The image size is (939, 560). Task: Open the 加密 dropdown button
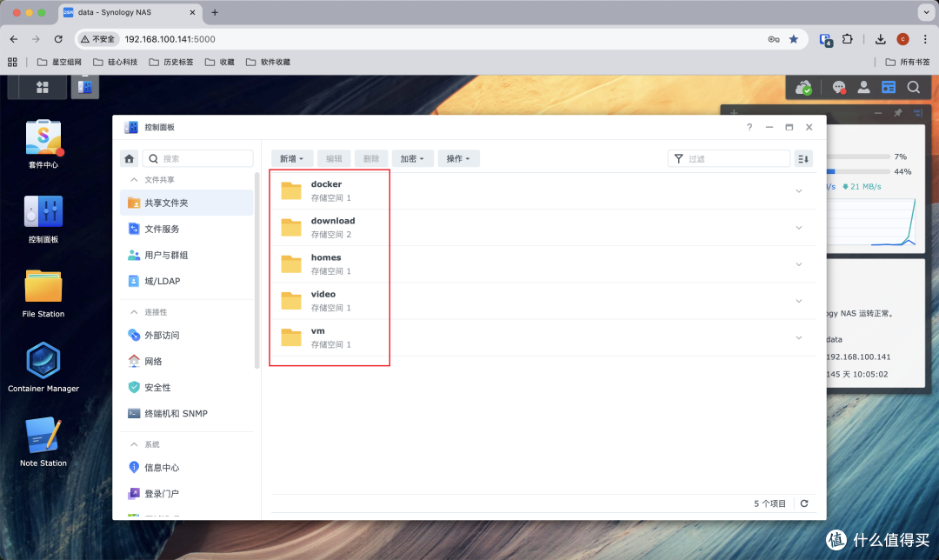click(x=412, y=159)
